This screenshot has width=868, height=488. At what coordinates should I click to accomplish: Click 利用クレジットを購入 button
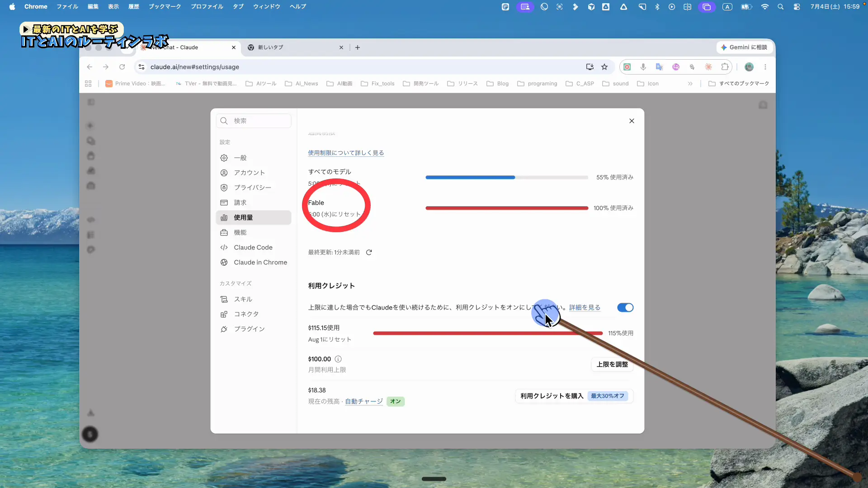[x=574, y=396]
